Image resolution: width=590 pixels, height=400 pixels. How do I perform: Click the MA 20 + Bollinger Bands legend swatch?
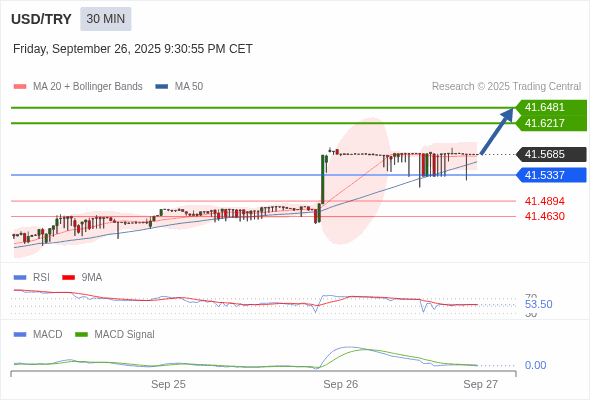coord(20,87)
